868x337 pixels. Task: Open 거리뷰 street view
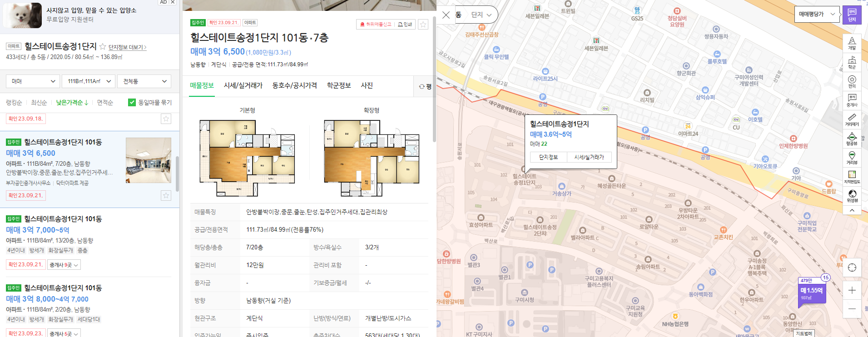[852, 158]
